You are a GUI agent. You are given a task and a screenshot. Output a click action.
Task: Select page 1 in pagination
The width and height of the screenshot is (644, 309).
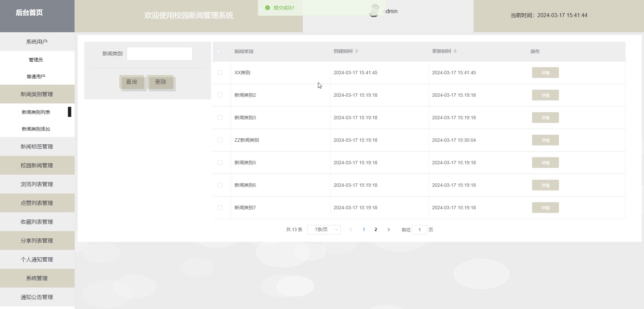point(364,230)
